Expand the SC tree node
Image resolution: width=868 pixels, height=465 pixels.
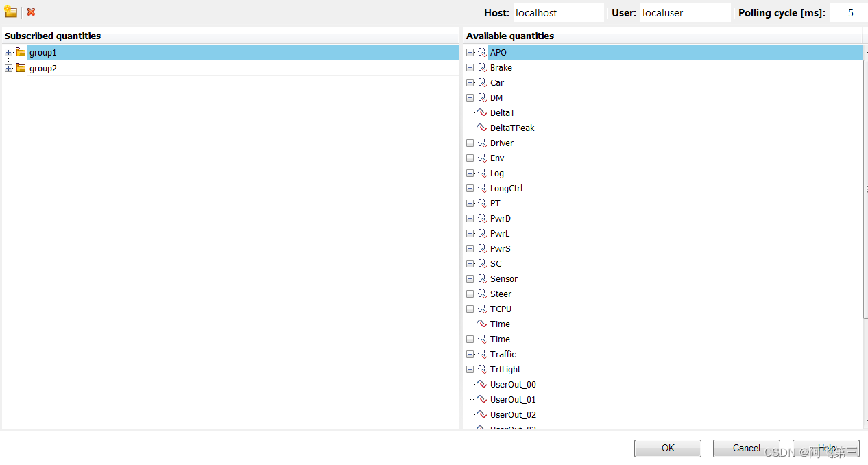[x=470, y=264]
